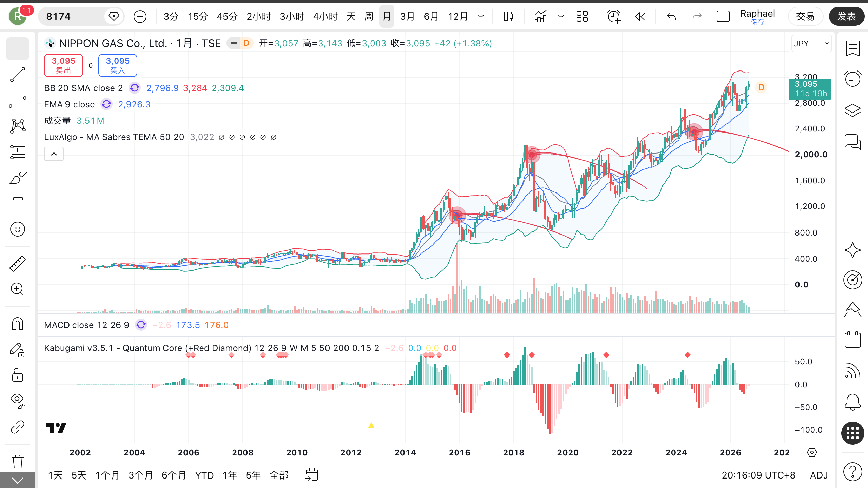The height and width of the screenshot is (488, 868).
Task: Undo the last chart action
Action: pos(671,16)
